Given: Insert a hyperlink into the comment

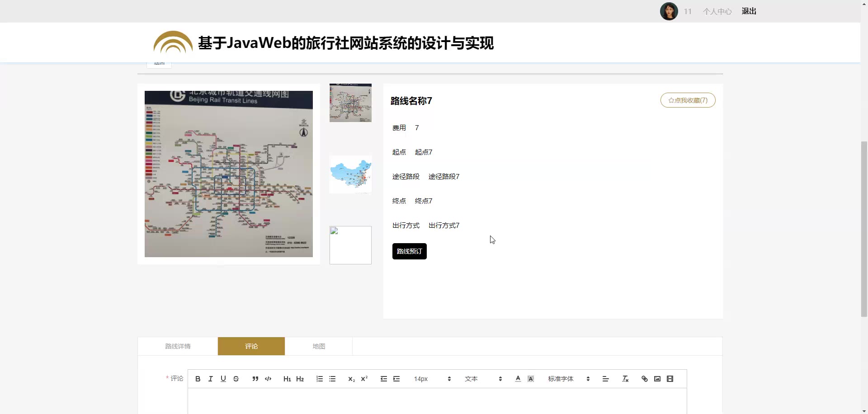Looking at the screenshot, I should click(x=644, y=379).
